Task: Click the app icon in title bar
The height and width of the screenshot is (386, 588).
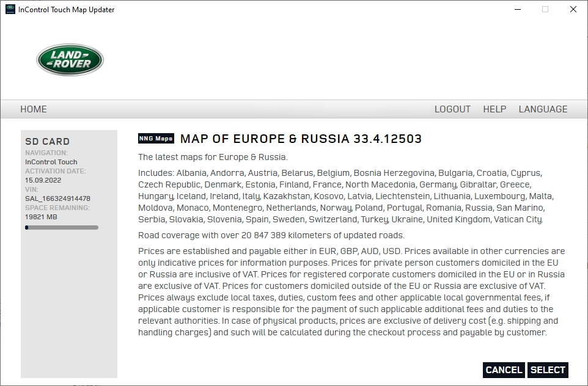Action: pyautogui.click(x=10, y=9)
